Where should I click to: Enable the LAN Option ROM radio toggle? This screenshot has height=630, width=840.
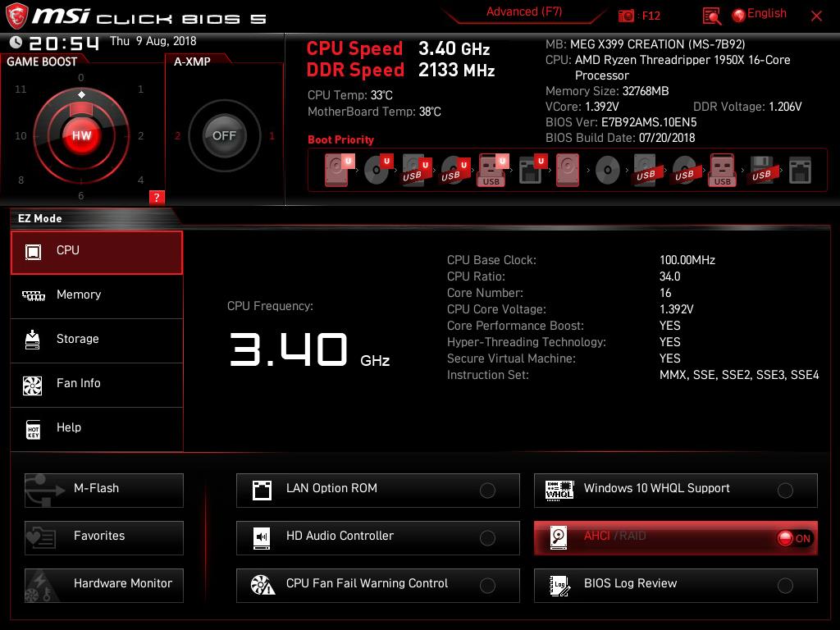click(x=487, y=491)
